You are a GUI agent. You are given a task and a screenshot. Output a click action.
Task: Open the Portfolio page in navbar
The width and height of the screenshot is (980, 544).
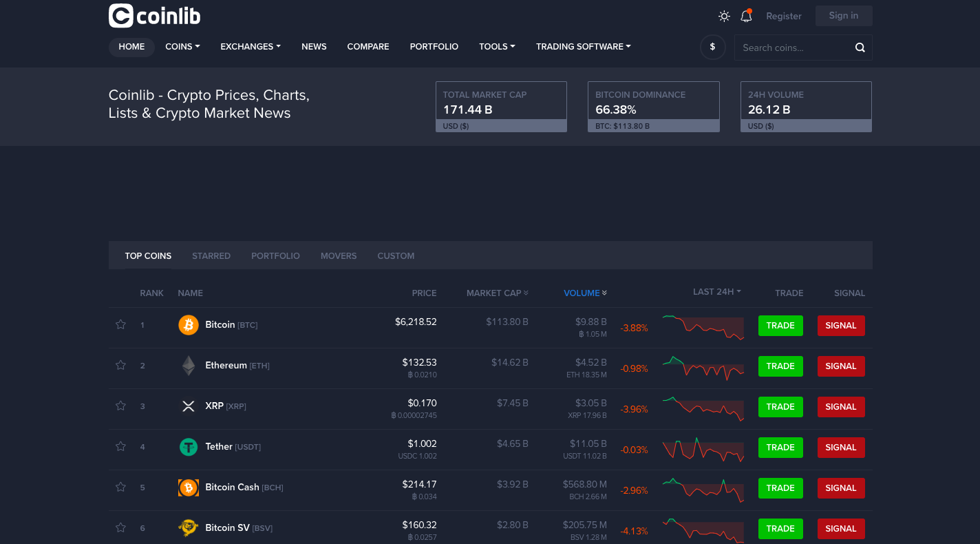click(434, 47)
